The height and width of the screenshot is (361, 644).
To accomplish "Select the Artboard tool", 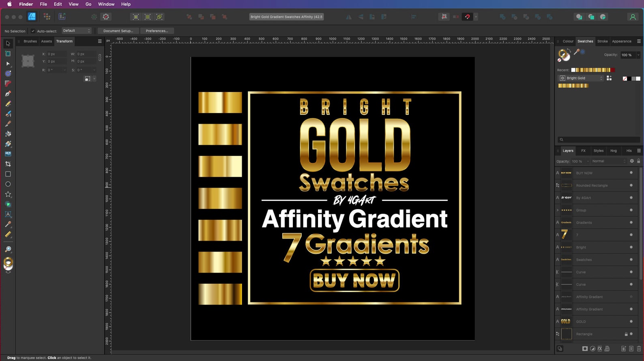I will 8,53.
